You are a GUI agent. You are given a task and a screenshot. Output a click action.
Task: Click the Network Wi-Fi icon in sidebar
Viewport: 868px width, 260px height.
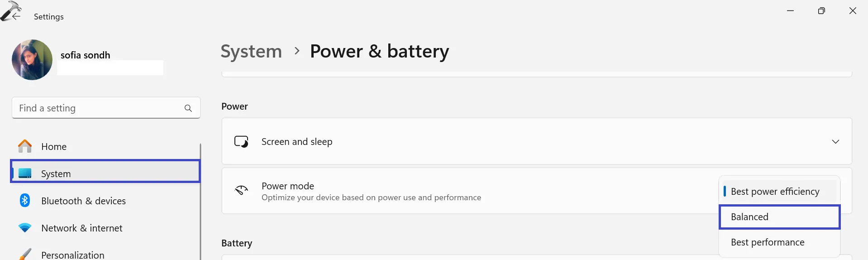point(25,228)
